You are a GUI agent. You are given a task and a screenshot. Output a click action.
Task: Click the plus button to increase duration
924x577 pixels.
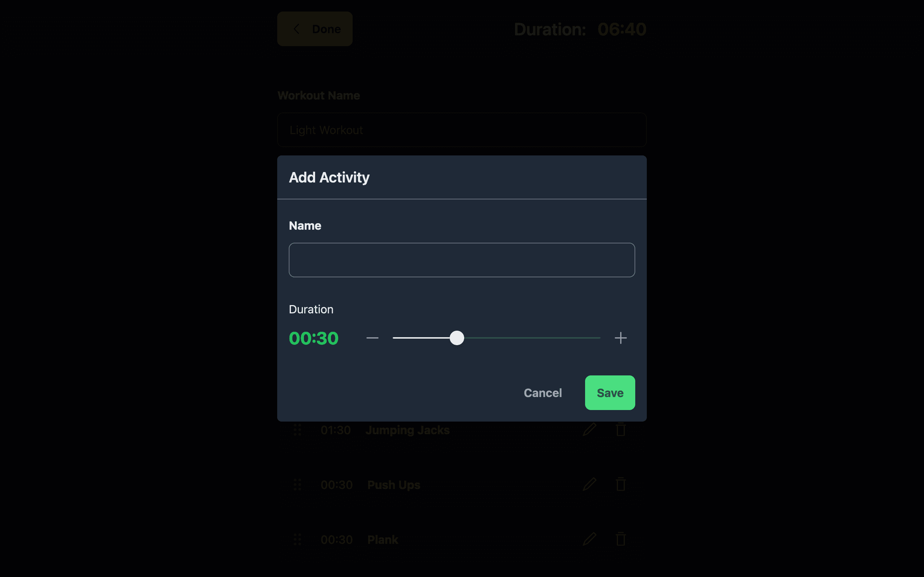(x=619, y=338)
